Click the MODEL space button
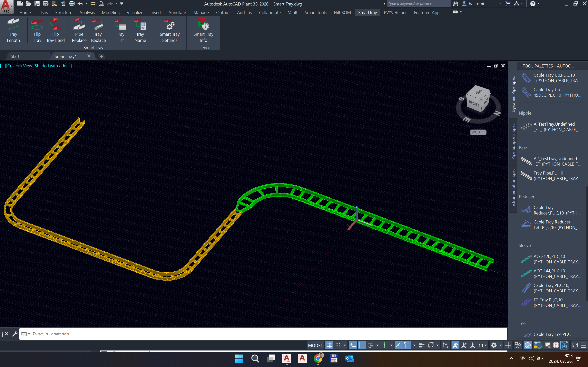Screen dimensions: 588x367 315,345
